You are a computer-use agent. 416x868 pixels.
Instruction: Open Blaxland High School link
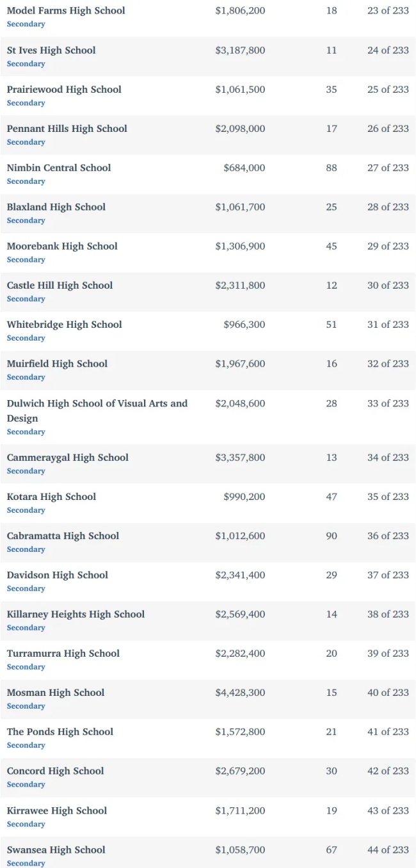(56, 207)
